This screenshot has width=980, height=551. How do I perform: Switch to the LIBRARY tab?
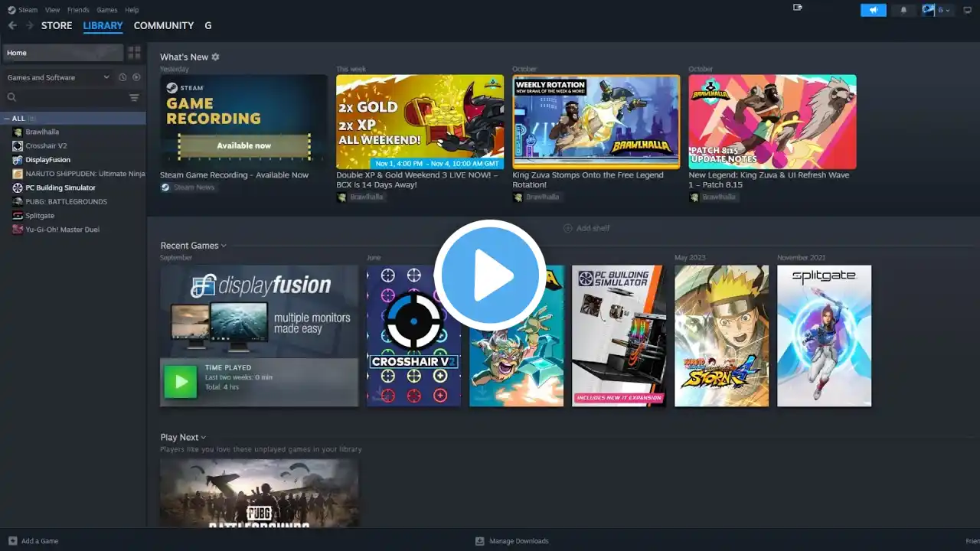tap(103, 25)
